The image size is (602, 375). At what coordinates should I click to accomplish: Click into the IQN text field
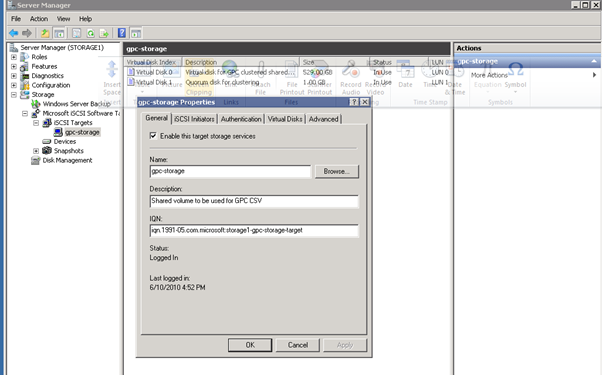[254, 230]
